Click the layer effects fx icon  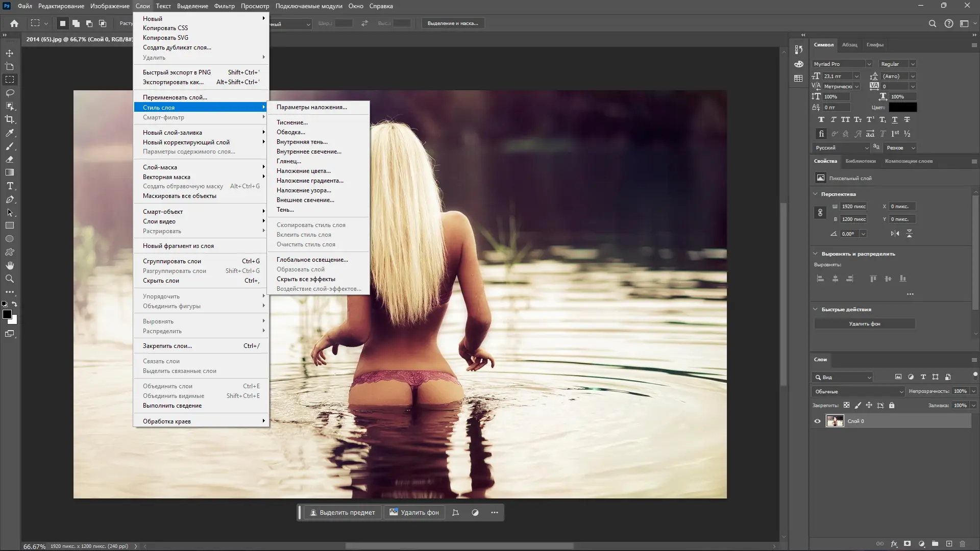tap(894, 544)
